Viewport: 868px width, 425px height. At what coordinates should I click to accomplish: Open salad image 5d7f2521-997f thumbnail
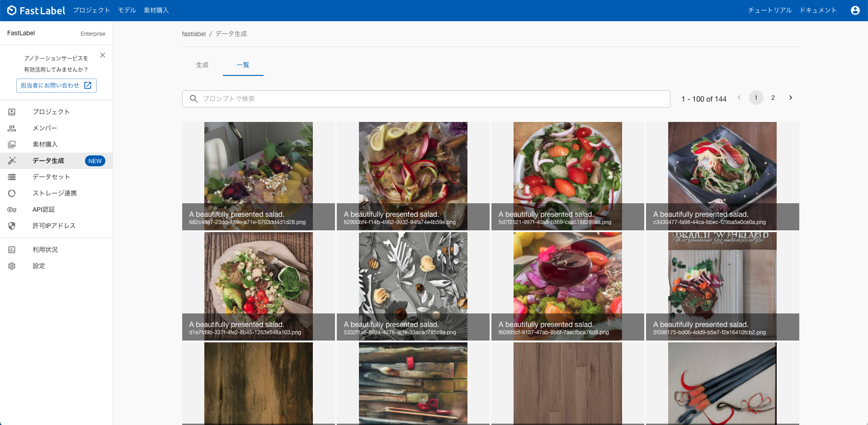568,176
